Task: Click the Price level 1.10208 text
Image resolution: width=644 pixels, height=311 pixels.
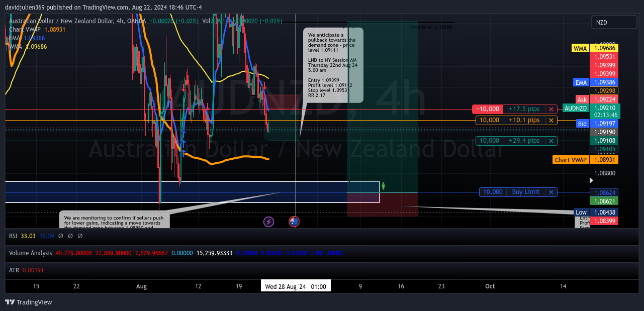Action: [430, 27]
